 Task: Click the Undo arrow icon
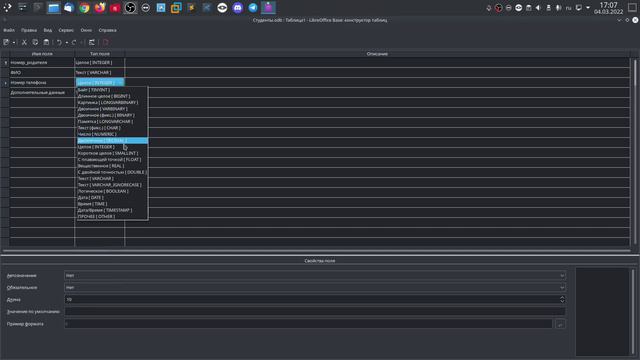coord(59,42)
